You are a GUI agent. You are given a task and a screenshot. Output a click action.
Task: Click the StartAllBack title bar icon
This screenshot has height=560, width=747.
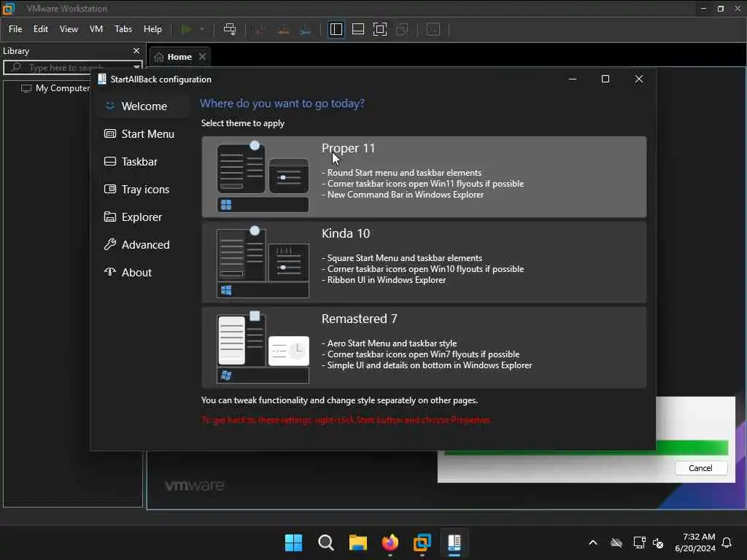coord(102,79)
